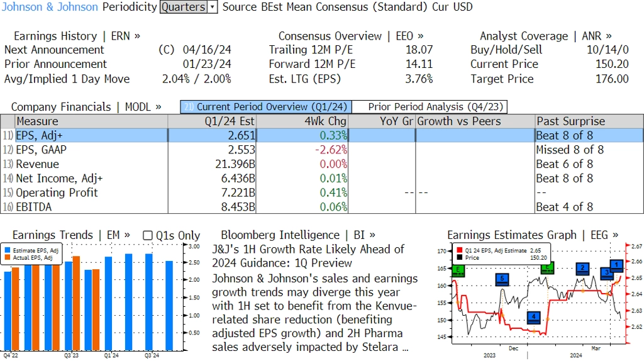
Task: Select Current Period Overview (Q1/24) tab
Action: (x=266, y=107)
